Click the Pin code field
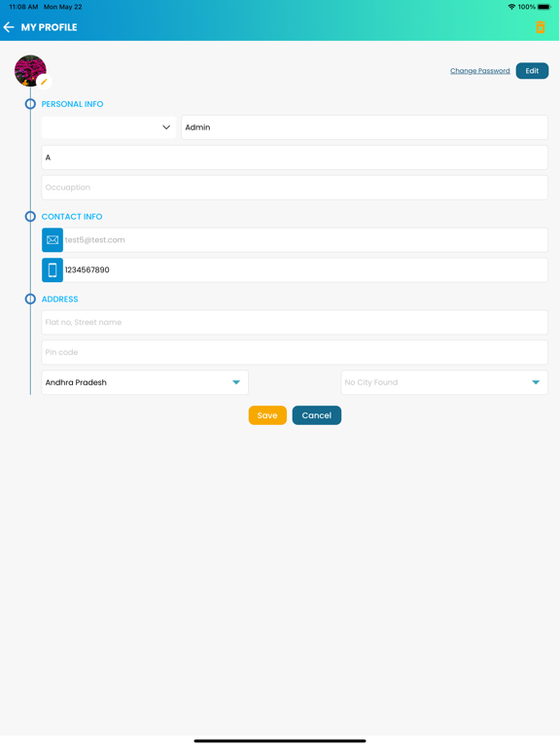This screenshot has height=747, width=560. tap(295, 352)
